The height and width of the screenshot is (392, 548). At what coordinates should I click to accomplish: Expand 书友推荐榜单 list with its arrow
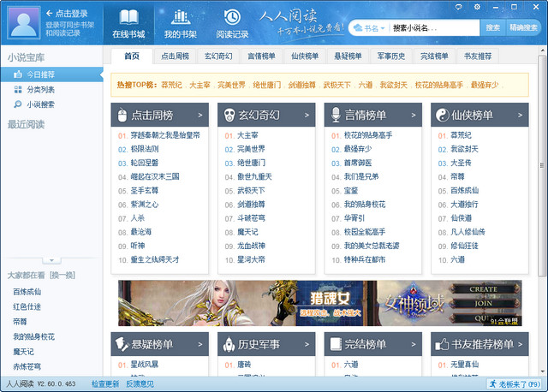(x=520, y=344)
